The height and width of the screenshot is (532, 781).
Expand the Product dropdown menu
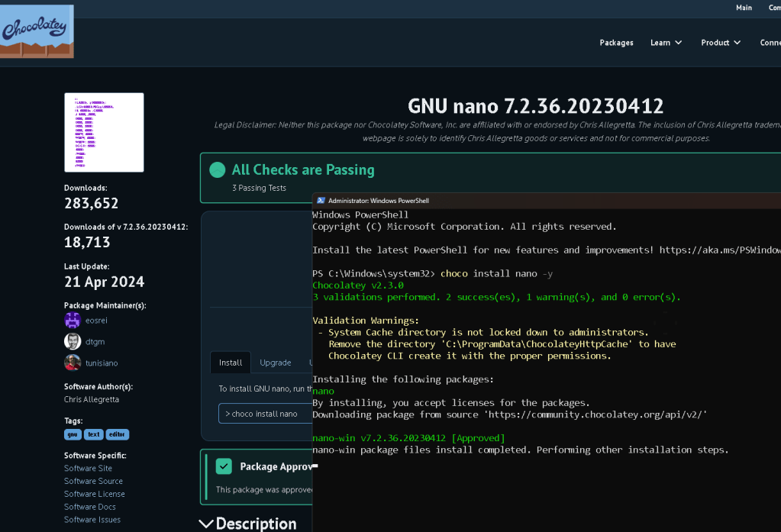coord(721,43)
